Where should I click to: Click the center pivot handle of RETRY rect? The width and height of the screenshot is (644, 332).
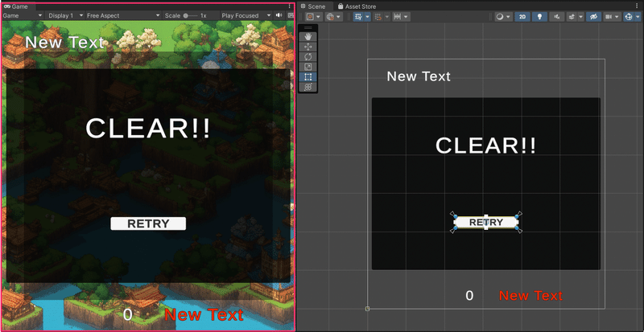[x=486, y=222]
